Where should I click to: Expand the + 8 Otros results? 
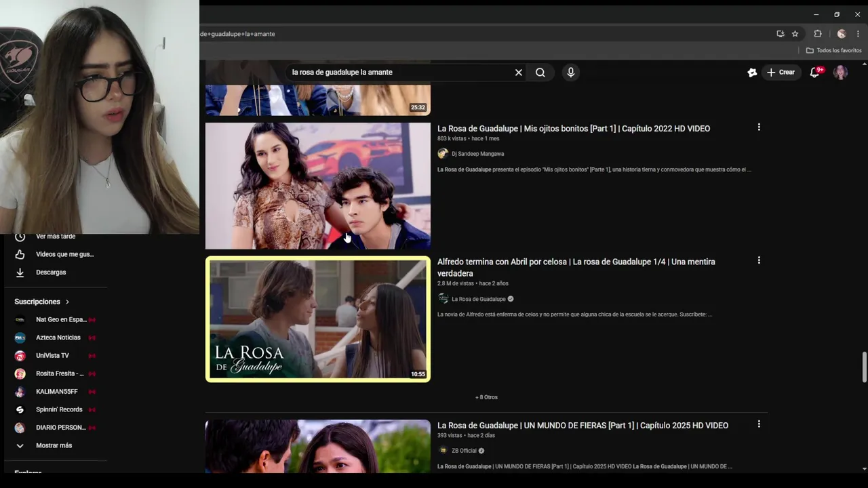click(486, 397)
